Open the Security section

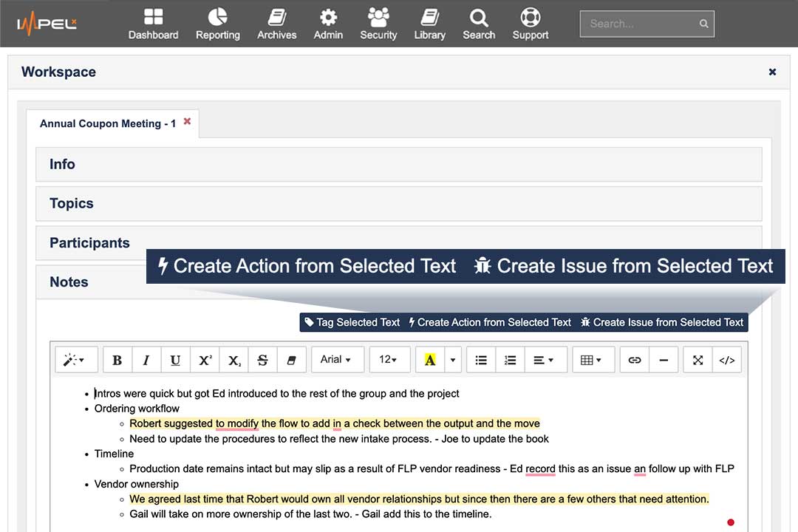pyautogui.click(x=378, y=24)
